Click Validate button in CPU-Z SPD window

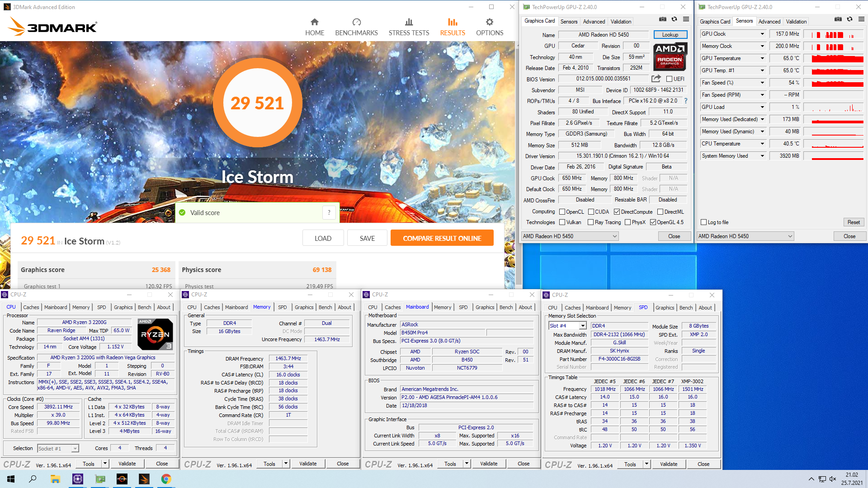669,464
